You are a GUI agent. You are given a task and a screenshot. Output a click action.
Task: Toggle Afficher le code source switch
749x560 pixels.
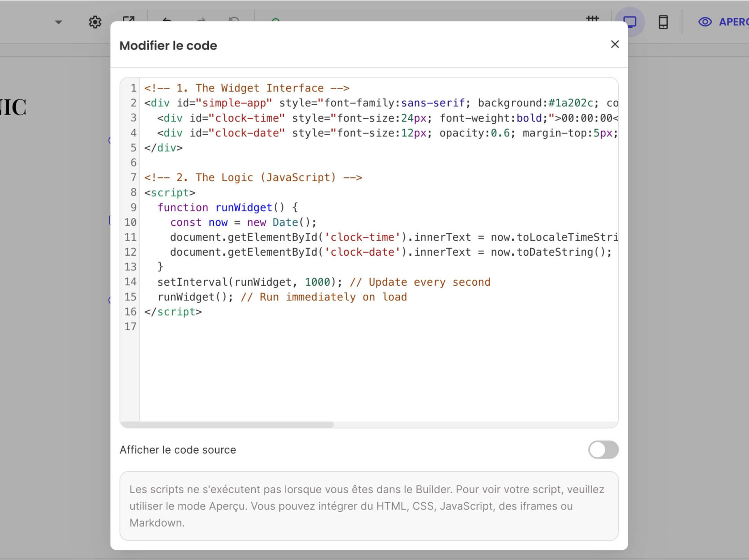603,449
